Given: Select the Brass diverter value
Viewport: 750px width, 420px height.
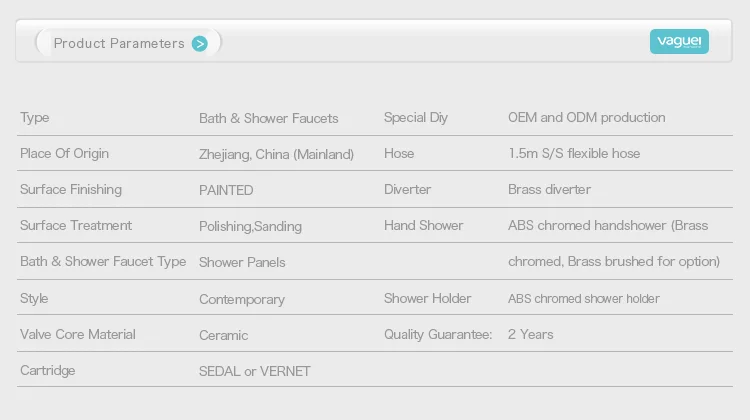Looking at the screenshot, I should [549, 190].
